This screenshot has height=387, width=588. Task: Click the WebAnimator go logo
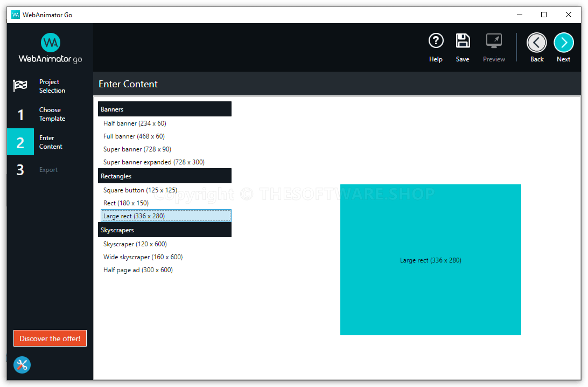tap(50, 49)
